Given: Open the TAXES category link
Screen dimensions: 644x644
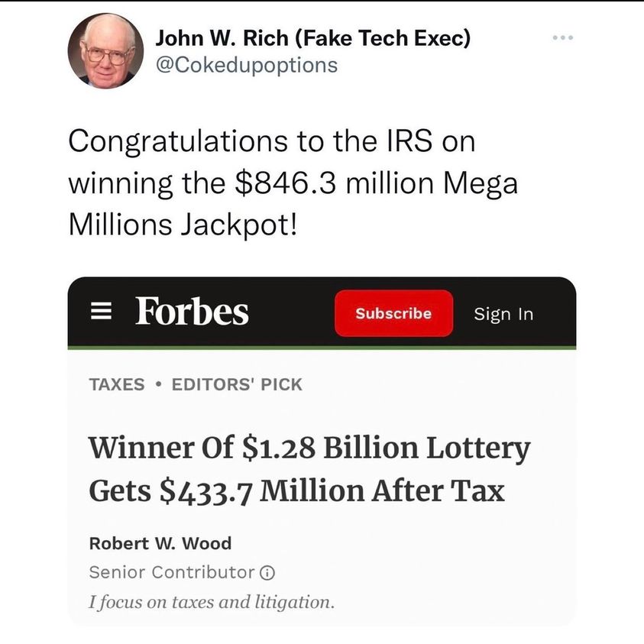Looking at the screenshot, I should pos(116,384).
